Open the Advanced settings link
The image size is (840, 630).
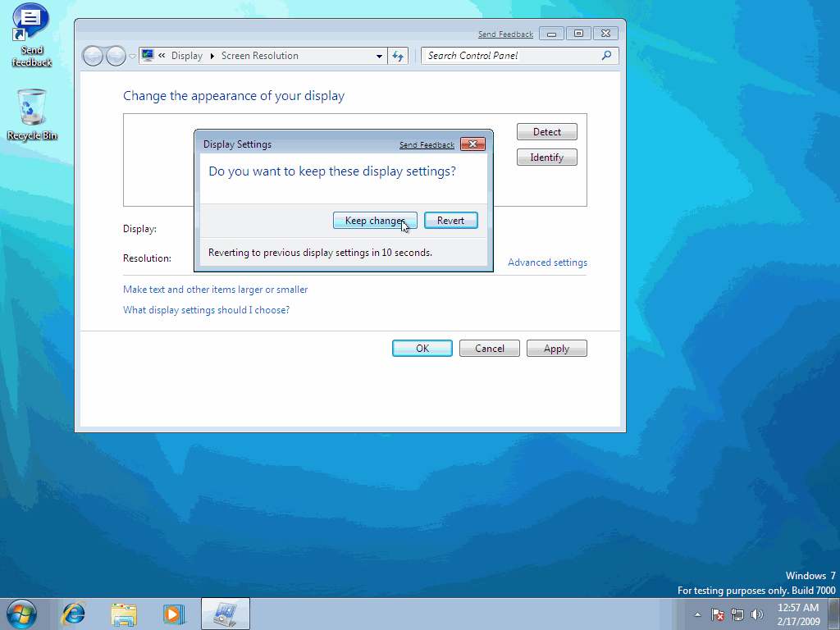(x=547, y=262)
